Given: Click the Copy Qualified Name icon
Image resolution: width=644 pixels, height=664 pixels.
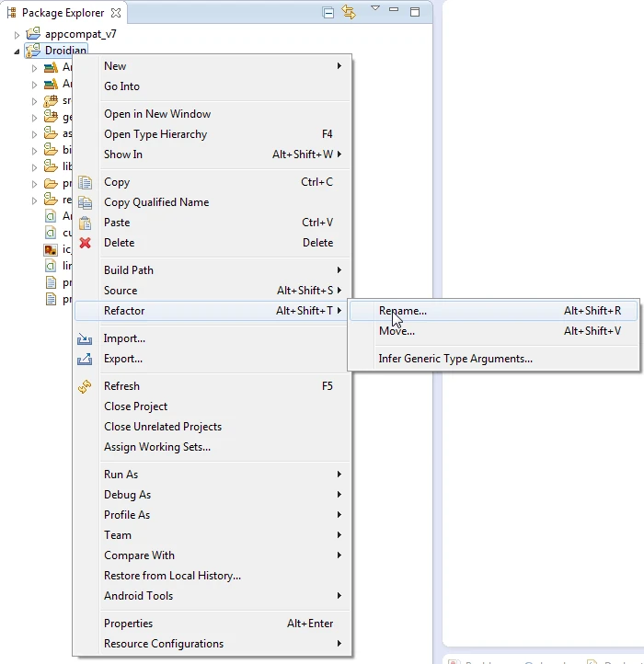Looking at the screenshot, I should [x=86, y=203].
